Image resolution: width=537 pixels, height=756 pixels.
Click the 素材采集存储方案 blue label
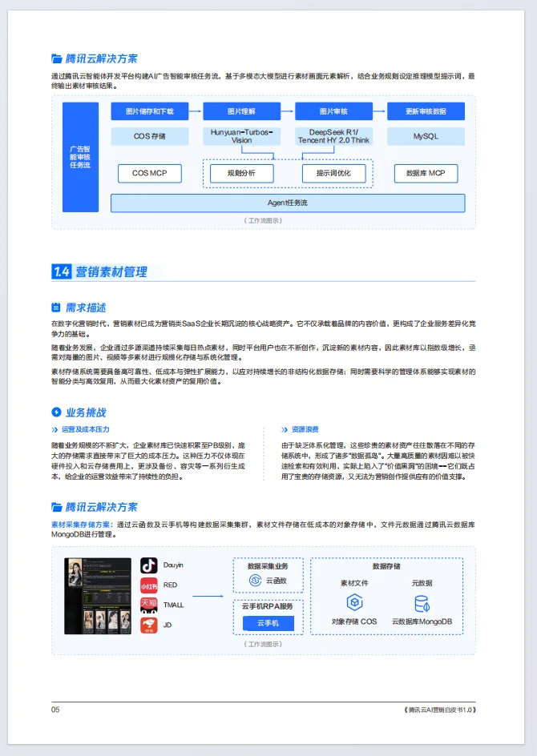[82, 525]
